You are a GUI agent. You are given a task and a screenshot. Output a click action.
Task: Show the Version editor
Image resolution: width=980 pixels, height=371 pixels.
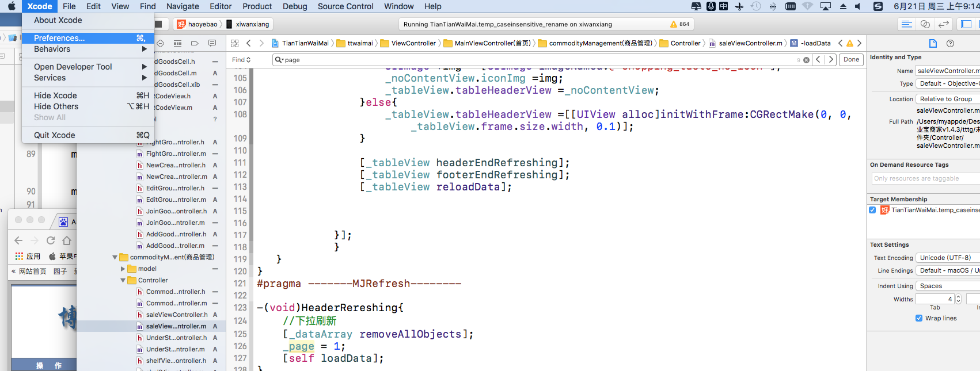click(943, 24)
